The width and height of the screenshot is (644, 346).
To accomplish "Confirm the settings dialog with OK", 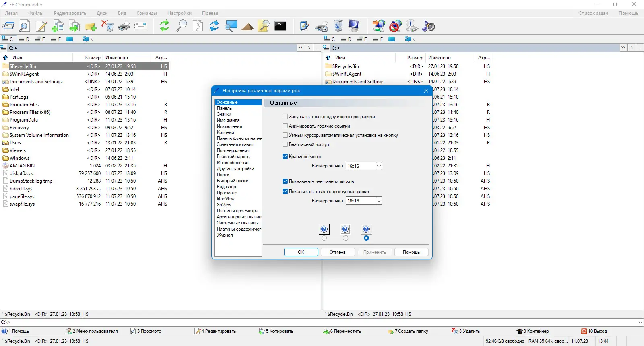I will click(301, 252).
